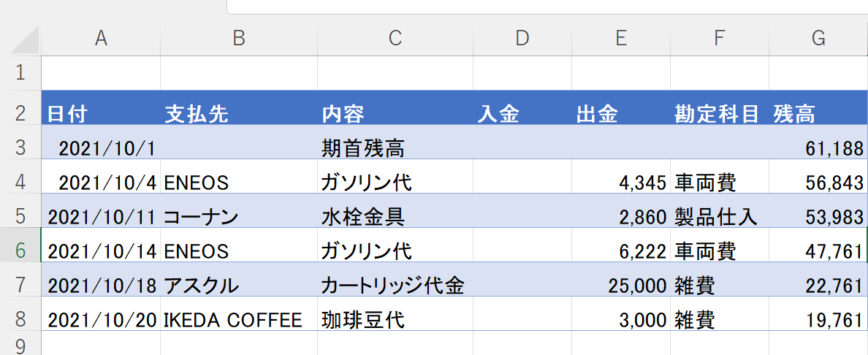Click the 2021/10/20 date cell

(x=101, y=319)
